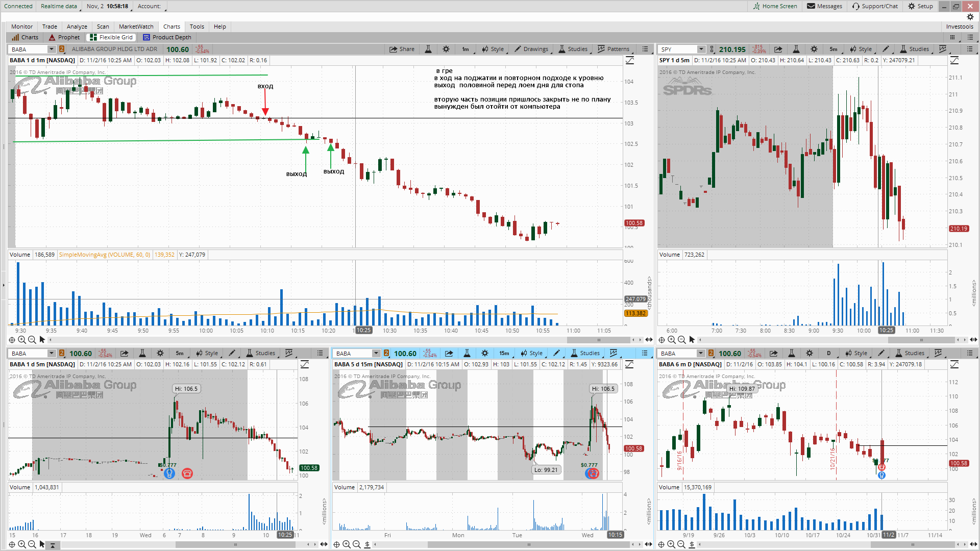Select the Product Depth sub-tab
The image size is (980, 551).
tap(167, 37)
